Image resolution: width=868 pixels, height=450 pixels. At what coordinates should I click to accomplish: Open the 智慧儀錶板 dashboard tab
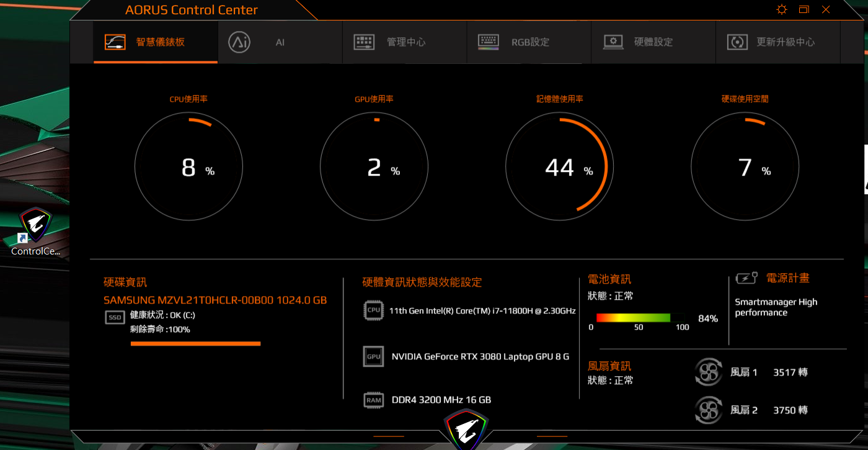pos(156,42)
